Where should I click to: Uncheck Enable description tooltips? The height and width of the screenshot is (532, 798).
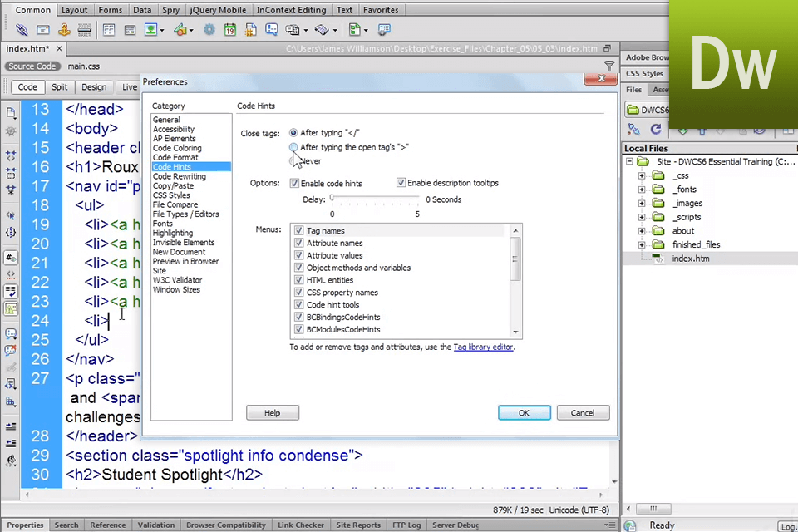[x=401, y=183]
